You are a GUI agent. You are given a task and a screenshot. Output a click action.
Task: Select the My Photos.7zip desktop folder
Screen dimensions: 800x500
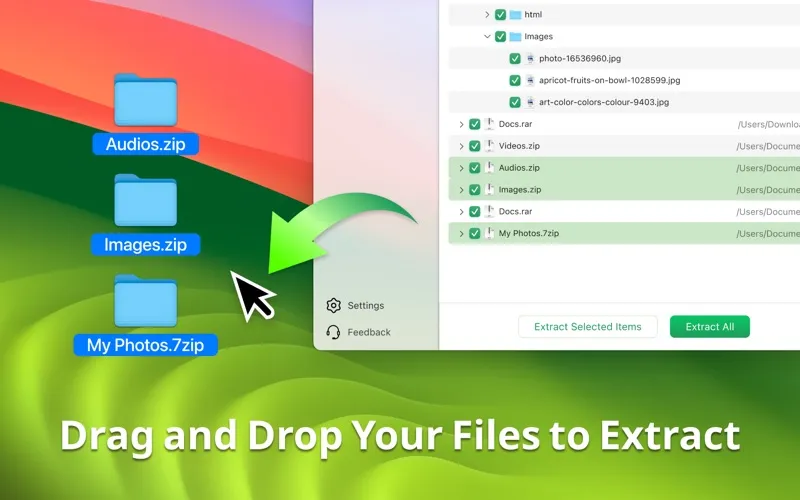(x=145, y=301)
